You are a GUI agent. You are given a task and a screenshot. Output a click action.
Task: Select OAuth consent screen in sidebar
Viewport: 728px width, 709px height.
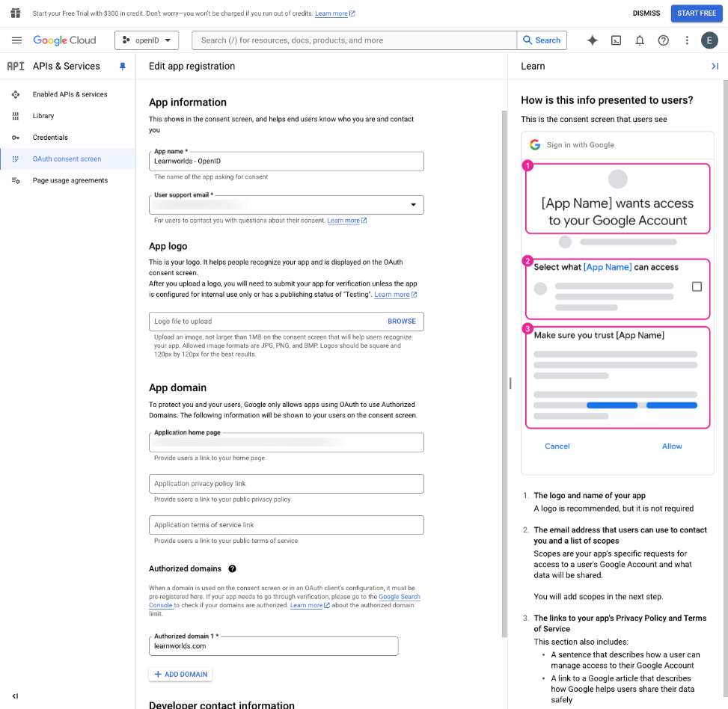[x=67, y=159]
